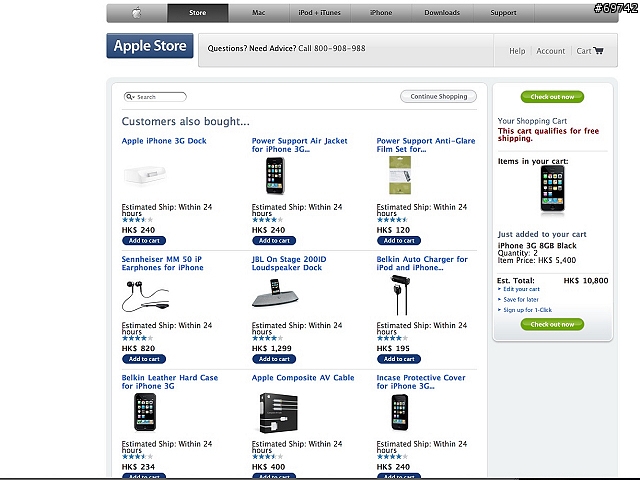The height and width of the screenshot is (480, 640).
Task: Click the Customers also bought heading
Action: [x=185, y=122]
